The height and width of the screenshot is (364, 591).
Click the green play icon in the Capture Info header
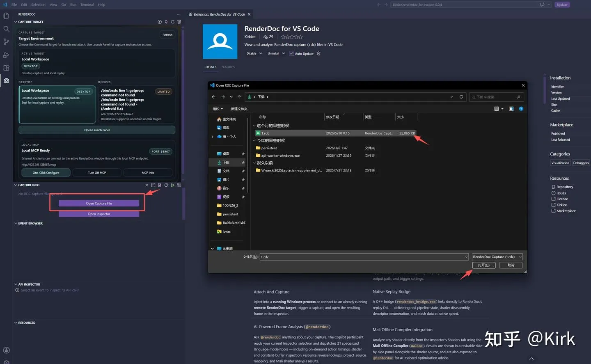pos(172,185)
